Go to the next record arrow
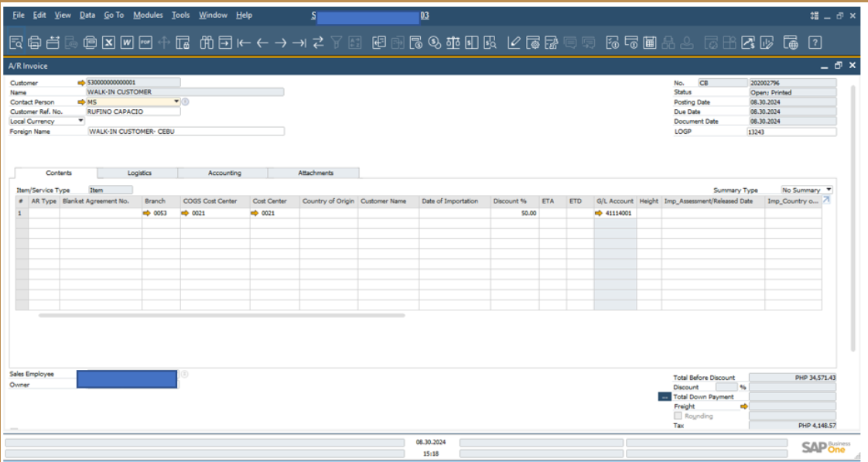Viewport: 868px width, 462px height. [x=281, y=43]
